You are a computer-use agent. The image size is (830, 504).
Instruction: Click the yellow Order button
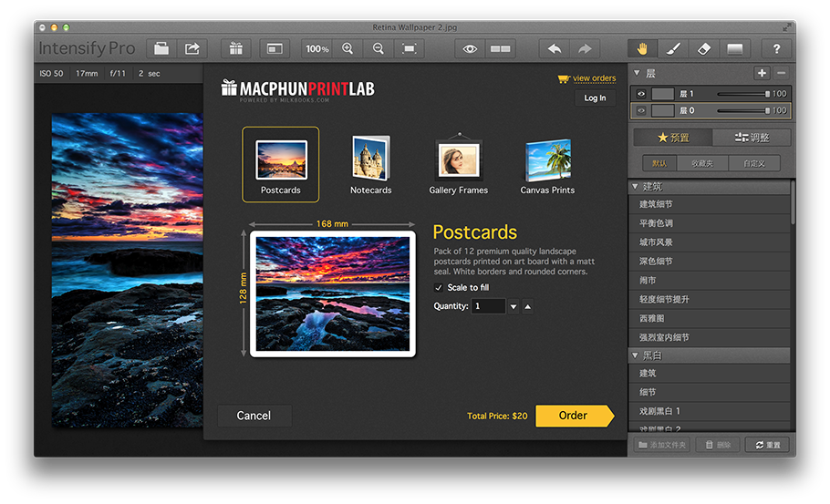click(575, 416)
